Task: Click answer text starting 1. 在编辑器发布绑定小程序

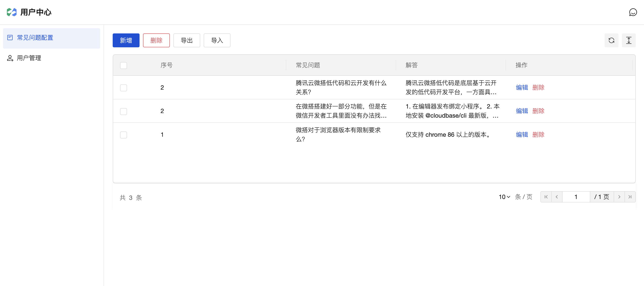Action: 452,111
